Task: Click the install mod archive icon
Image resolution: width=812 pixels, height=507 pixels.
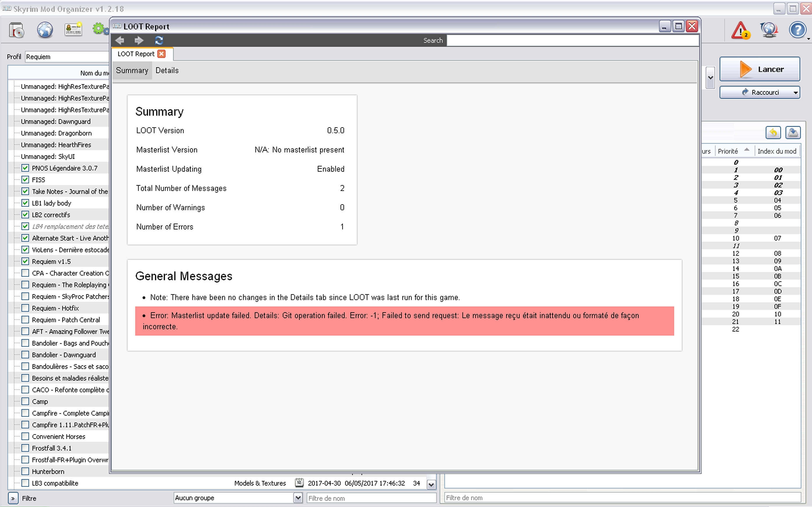Action: point(16,30)
